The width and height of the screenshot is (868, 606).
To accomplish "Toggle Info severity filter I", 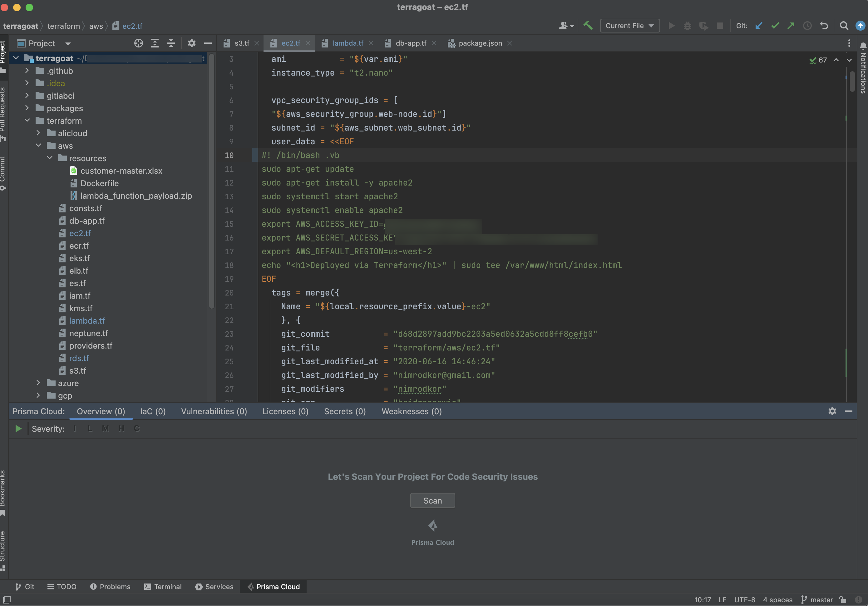I will [x=75, y=429].
